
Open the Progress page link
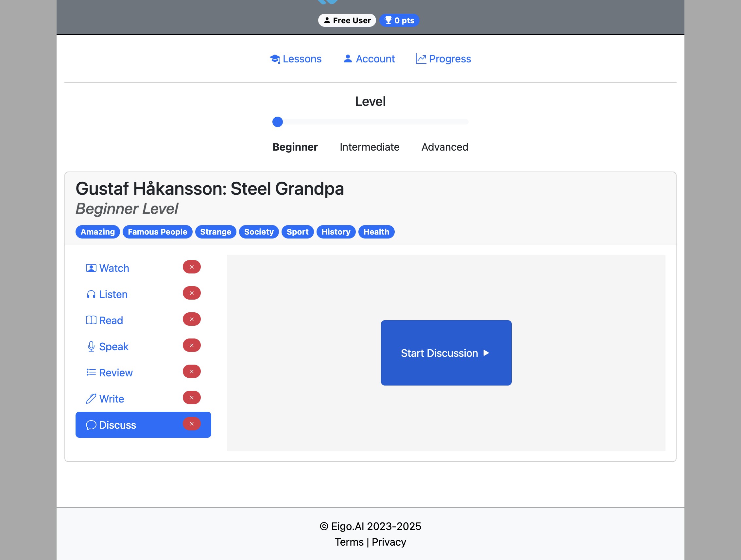click(443, 59)
